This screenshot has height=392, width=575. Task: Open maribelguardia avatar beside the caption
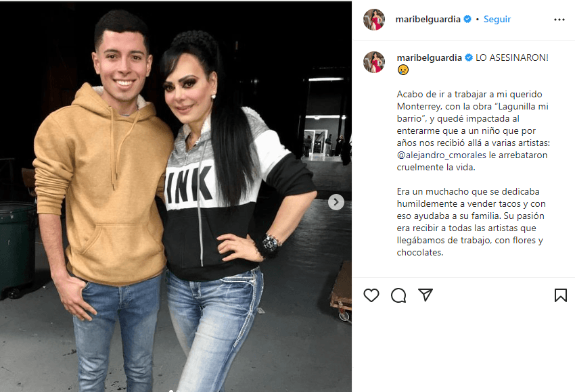(x=373, y=62)
